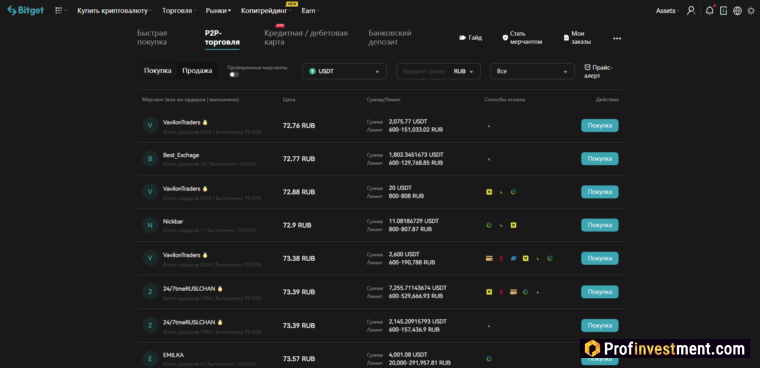Switch to Быстрая покупка tab
Screen dimensions: 760x368
pos(152,38)
